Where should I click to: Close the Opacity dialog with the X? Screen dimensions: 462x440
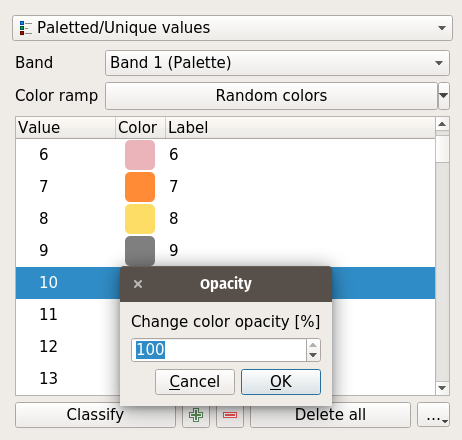click(x=138, y=284)
